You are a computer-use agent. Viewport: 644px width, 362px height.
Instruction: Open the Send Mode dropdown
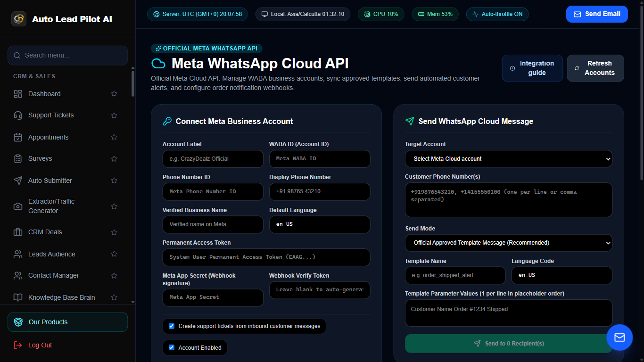[509, 243]
